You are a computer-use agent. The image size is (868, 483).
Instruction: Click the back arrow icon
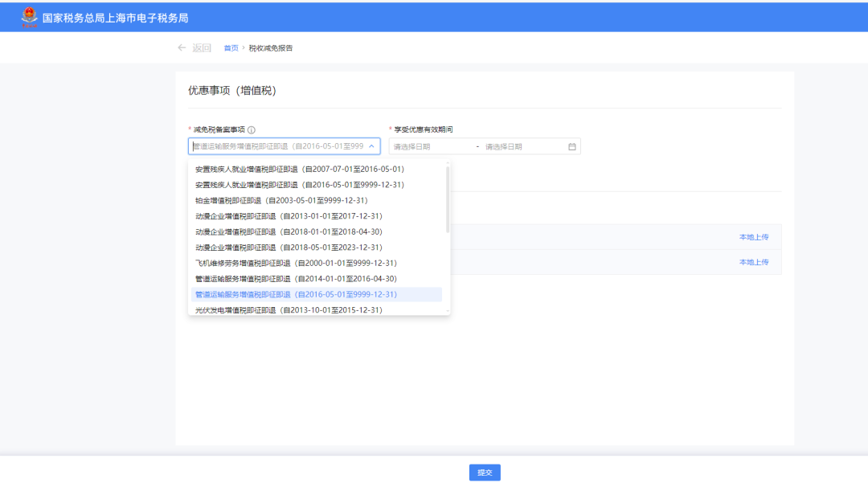click(x=182, y=48)
